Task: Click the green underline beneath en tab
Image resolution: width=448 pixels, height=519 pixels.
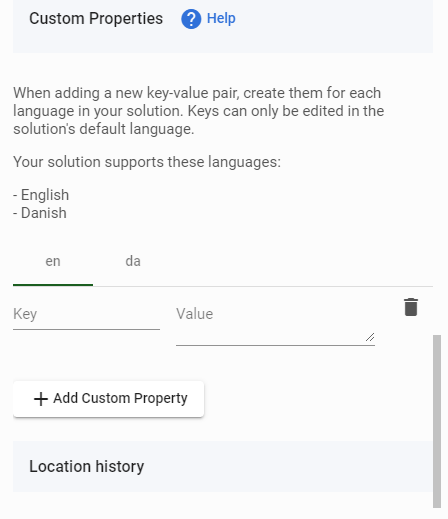Action: tap(53, 285)
